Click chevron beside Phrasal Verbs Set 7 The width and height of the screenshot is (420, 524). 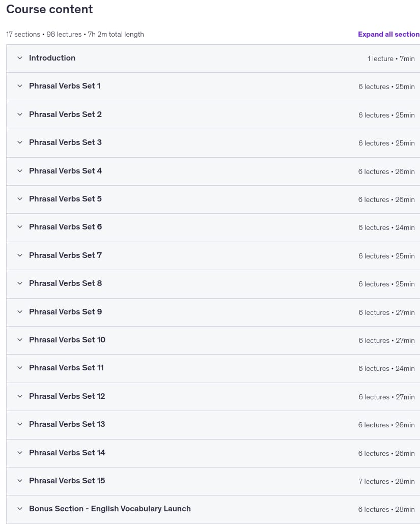pos(20,255)
